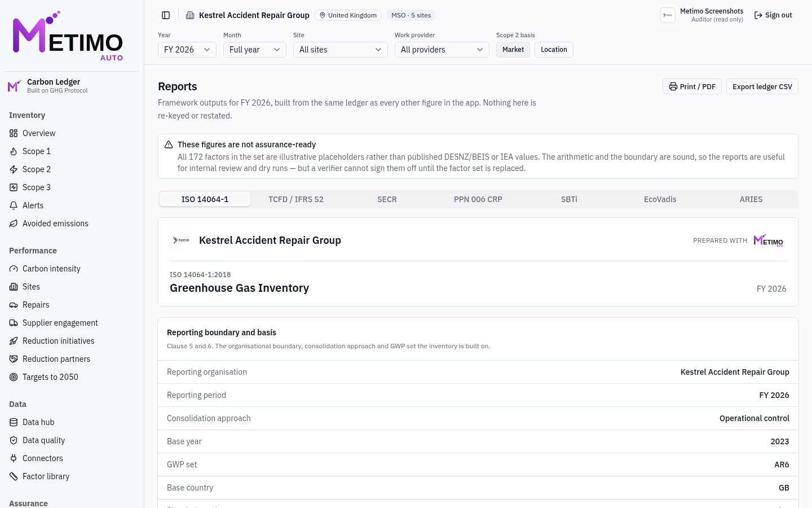
Task: Switch to the ARIES tab
Action: click(751, 199)
